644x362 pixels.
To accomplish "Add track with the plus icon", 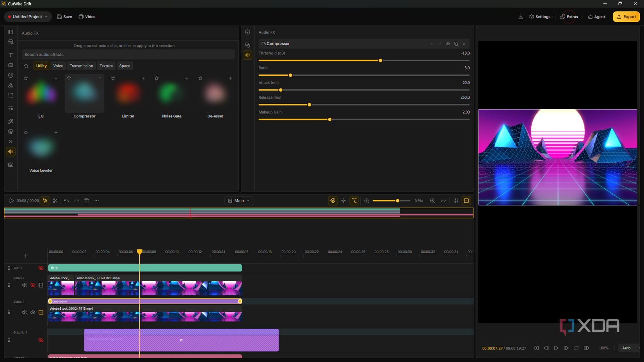I will pyautogui.click(x=26, y=256).
